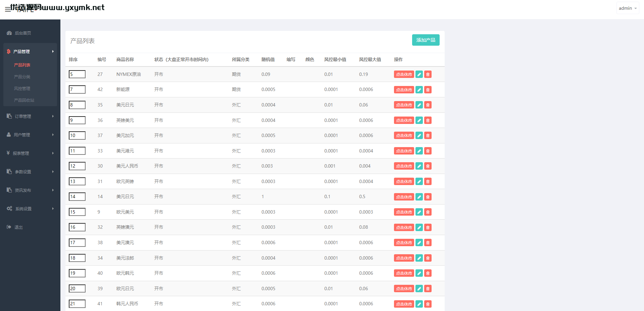Click 退出 logout in sidebar
644x311 pixels.
(18, 227)
